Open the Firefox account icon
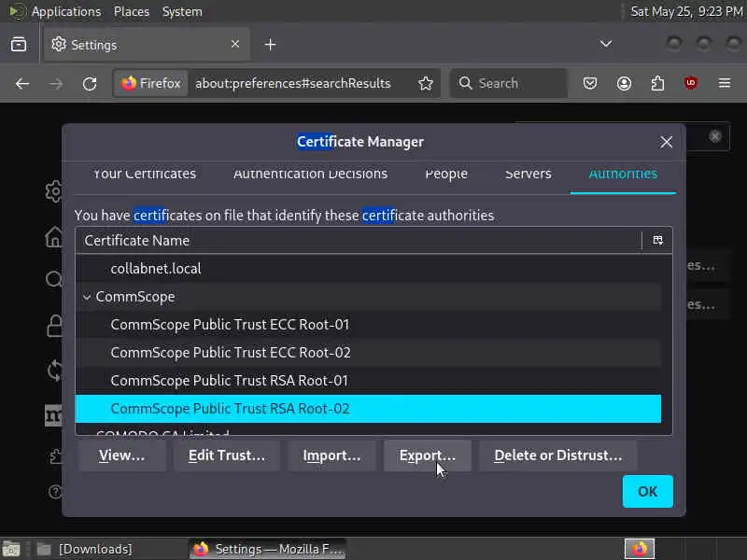747x560 pixels. [624, 83]
